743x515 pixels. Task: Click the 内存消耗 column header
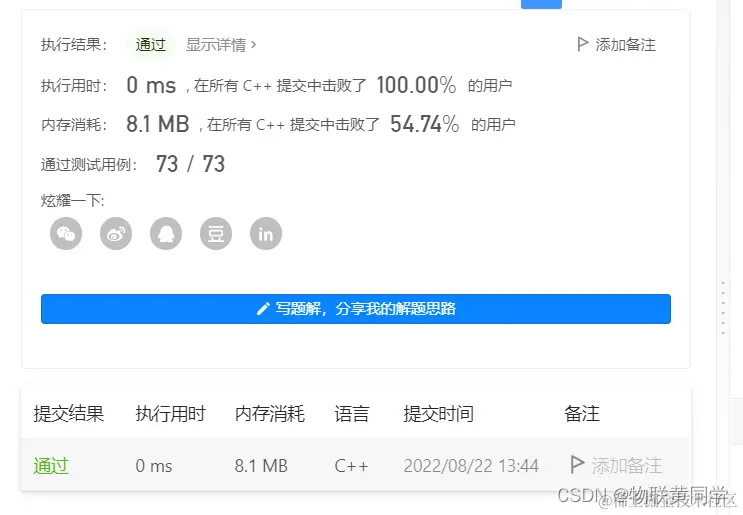tap(270, 414)
